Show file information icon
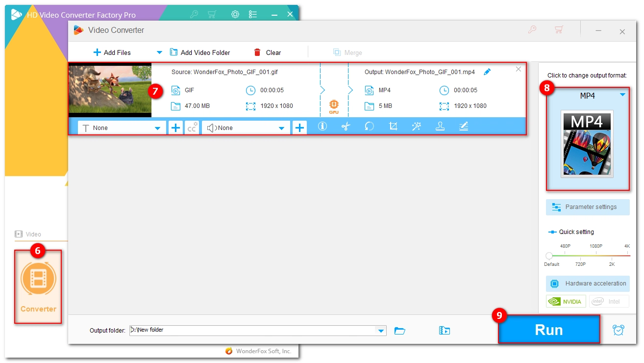This screenshot has width=644, height=363. pyautogui.click(x=322, y=126)
